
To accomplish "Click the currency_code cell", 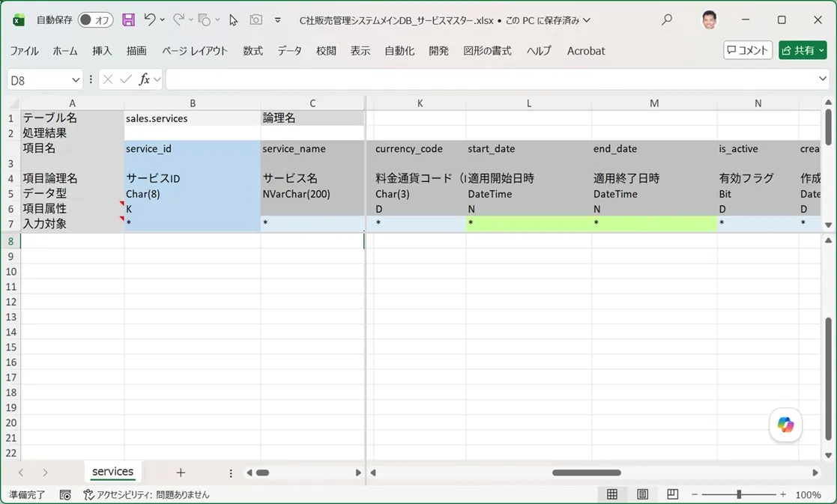I will [420, 155].
